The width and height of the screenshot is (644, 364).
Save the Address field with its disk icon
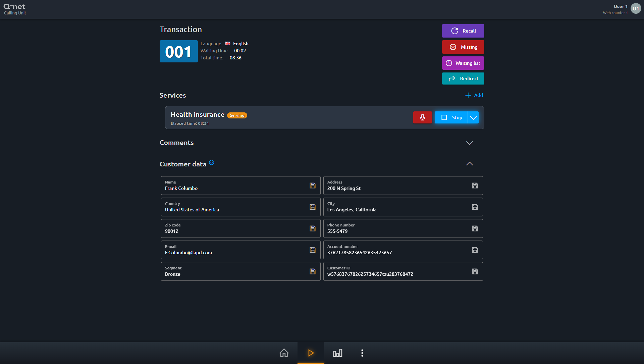coord(475,186)
